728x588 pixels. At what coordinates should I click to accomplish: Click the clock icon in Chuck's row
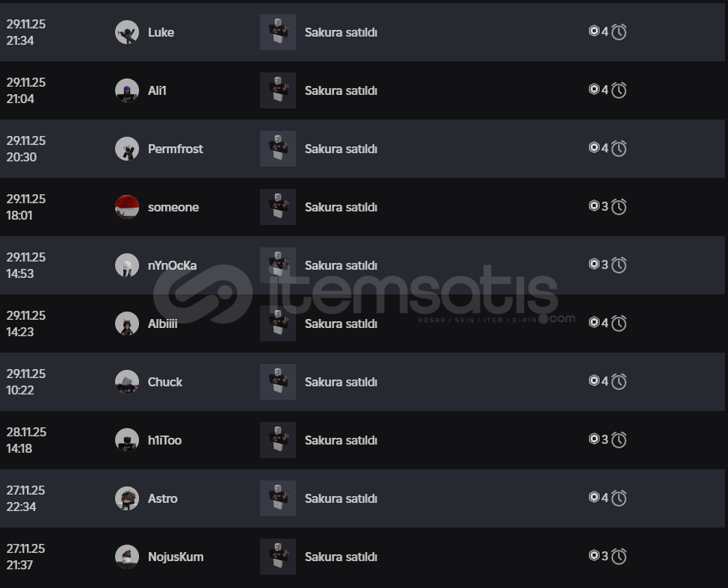click(619, 382)
